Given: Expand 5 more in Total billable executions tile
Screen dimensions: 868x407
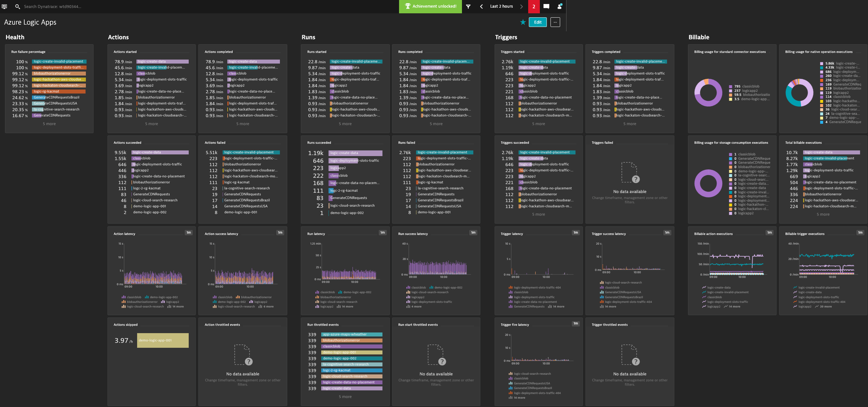Looking at the screenshot, I should [823, 214].
